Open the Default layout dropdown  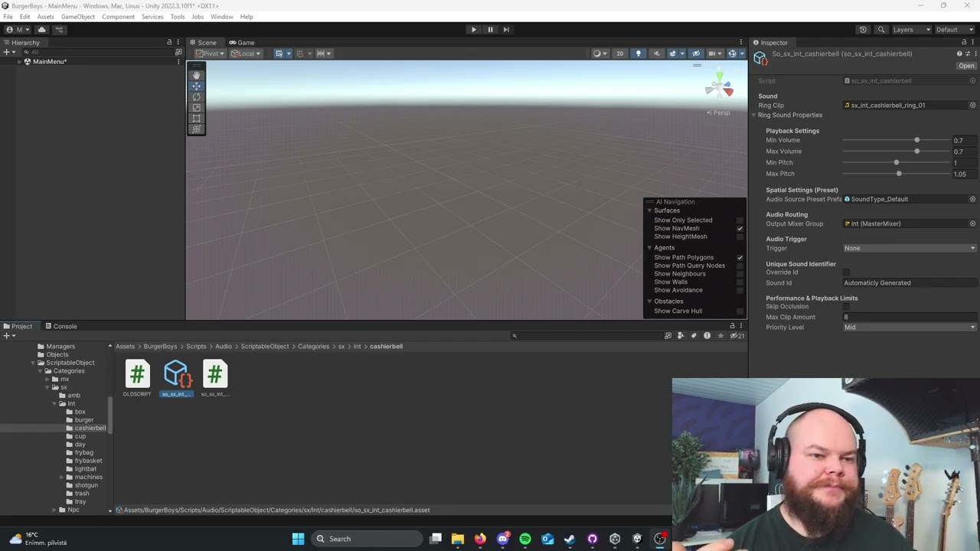pos(955,30)
